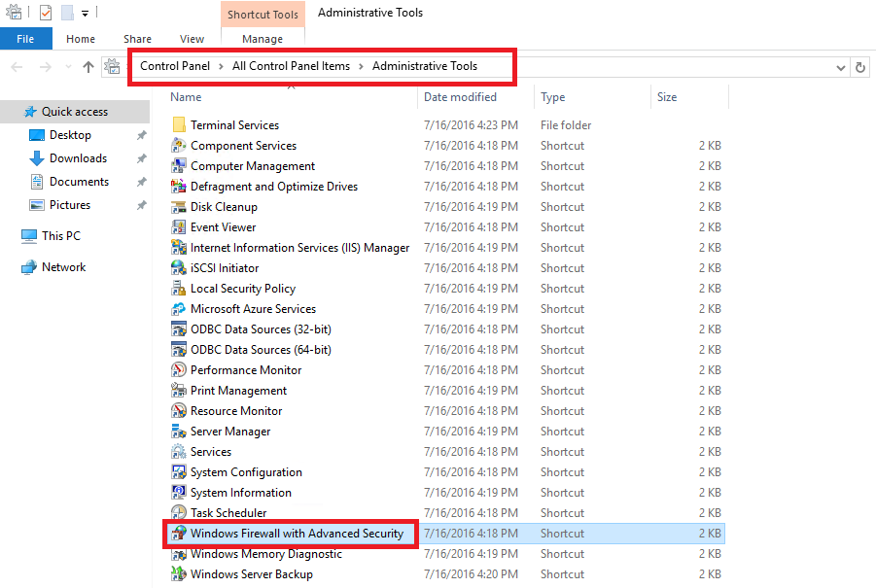This screenshot has height=588, width=876.
Task: Open Pictures in navigation pane
Action: 70,205
